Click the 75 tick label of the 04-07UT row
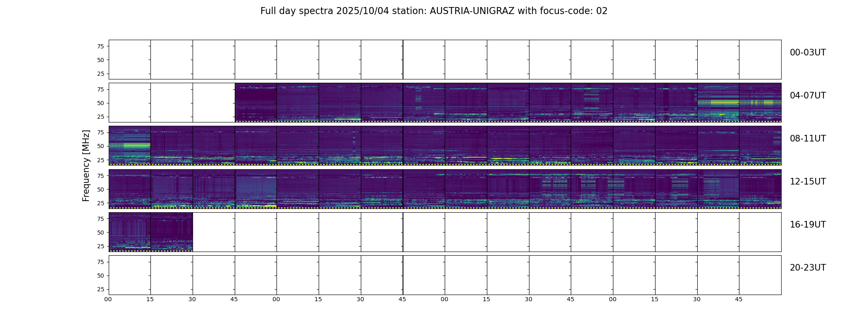Screen dimensions: 868x331 click(x=100, y=89)
